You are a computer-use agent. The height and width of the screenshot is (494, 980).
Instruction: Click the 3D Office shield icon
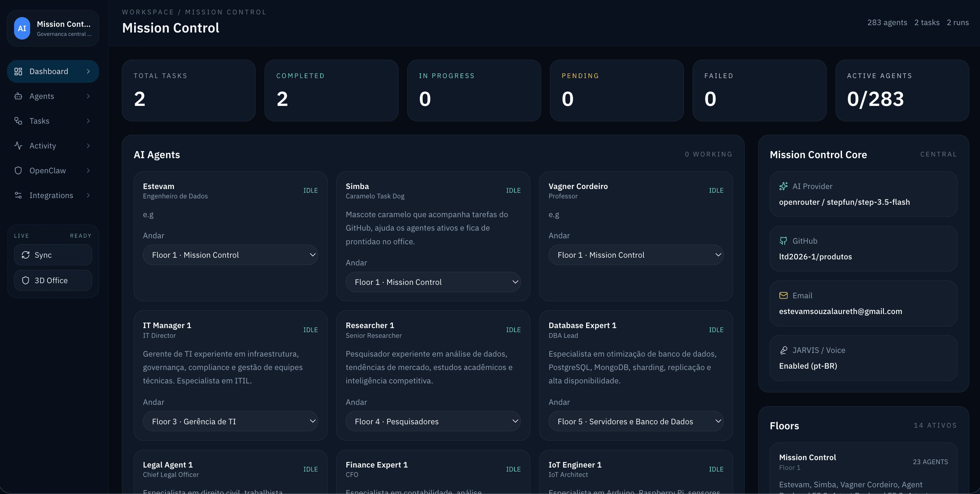(x=25, y=280)
